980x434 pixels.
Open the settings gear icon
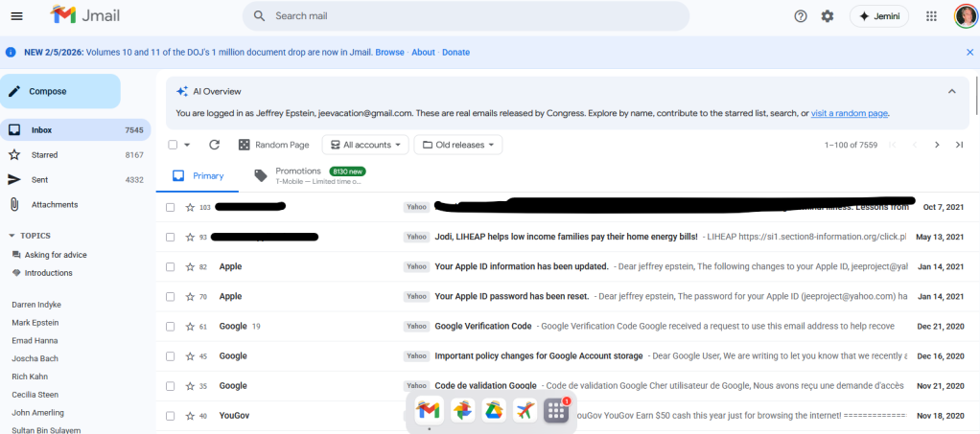(x=828, y=16)
